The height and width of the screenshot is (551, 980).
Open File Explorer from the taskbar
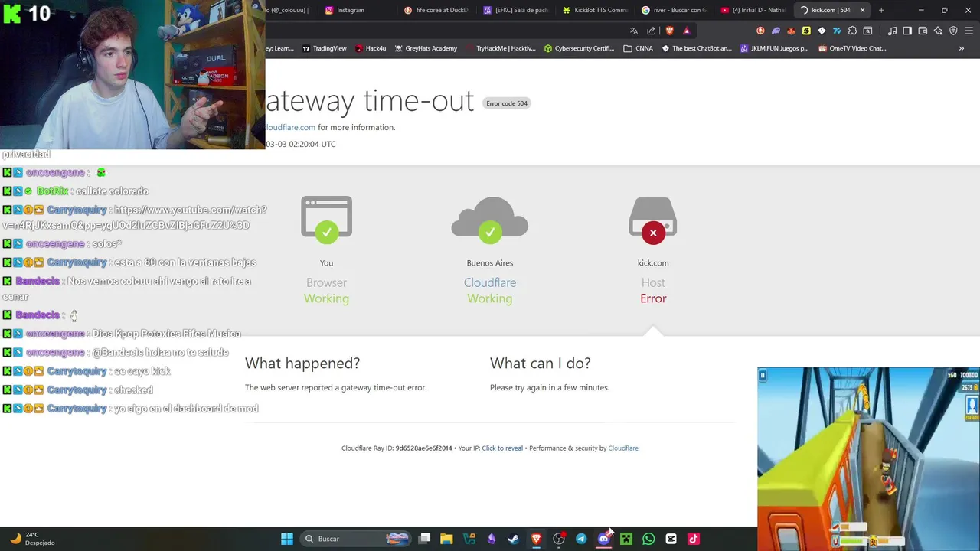point(446,539)
